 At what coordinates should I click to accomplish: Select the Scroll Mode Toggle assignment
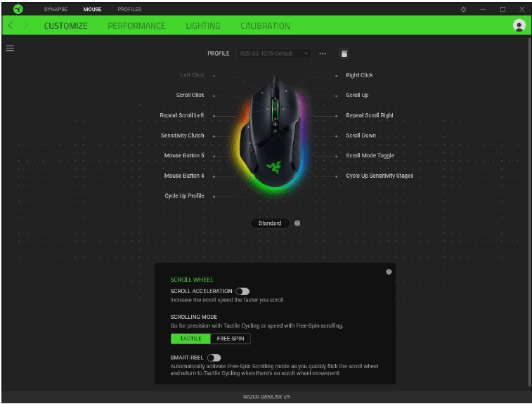click(370, 155)
